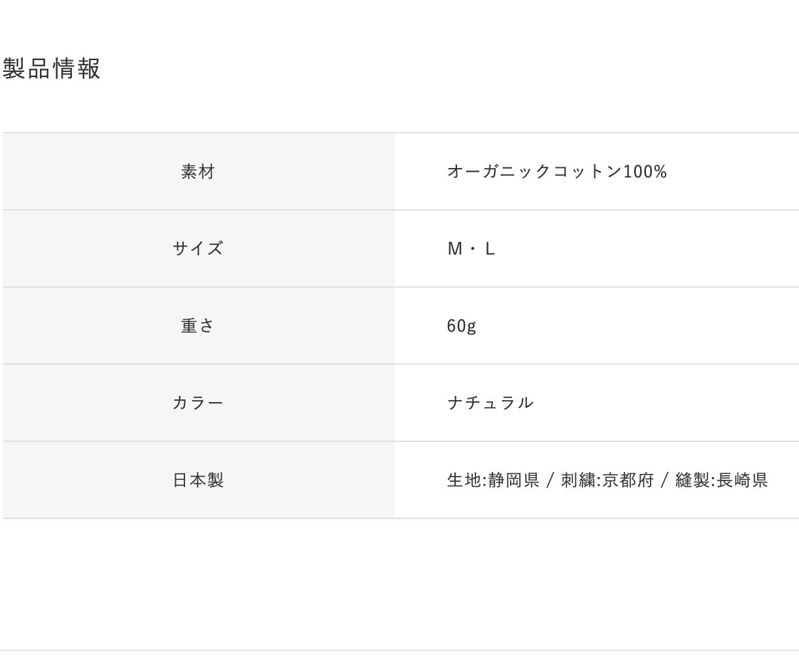Click the 製品情報 section heading

52,69
